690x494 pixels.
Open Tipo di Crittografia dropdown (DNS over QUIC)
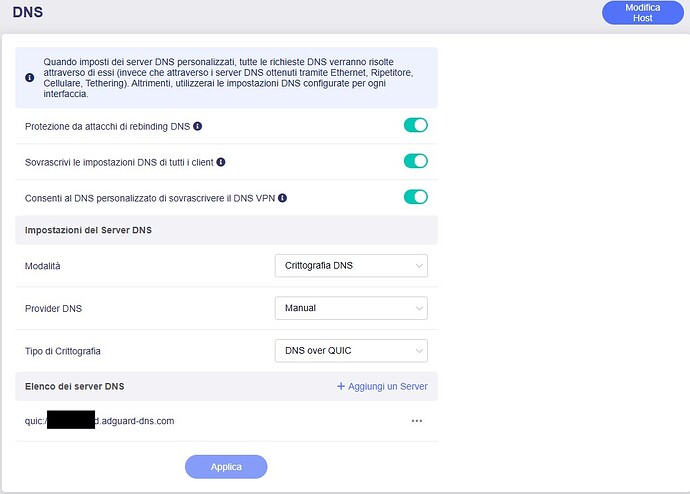coord(351,350)
